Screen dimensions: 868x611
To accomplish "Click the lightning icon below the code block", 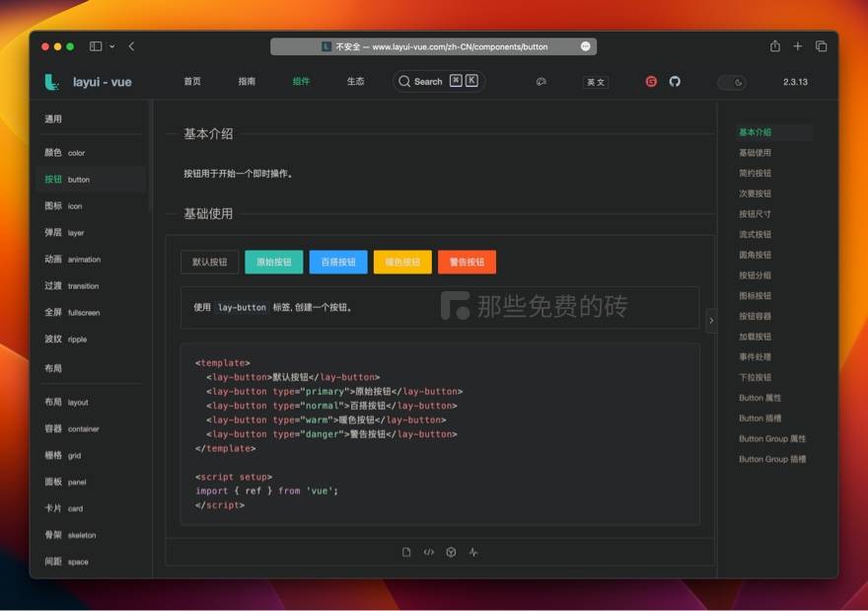I will [x=473, y=552].
